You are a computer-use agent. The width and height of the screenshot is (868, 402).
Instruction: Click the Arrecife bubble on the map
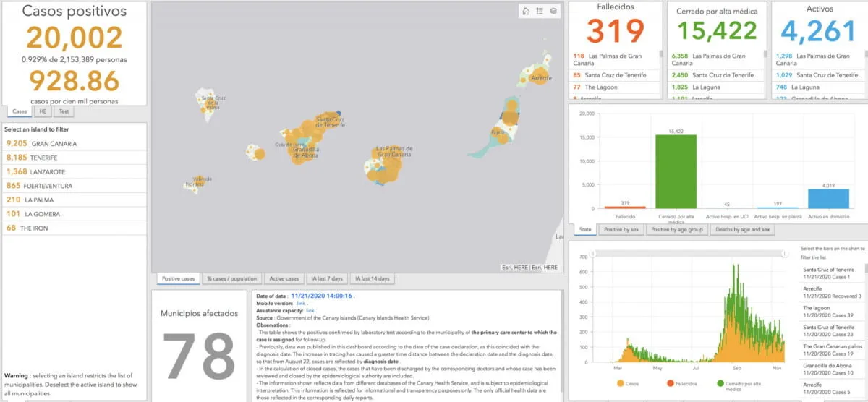(x=540, y=76)
